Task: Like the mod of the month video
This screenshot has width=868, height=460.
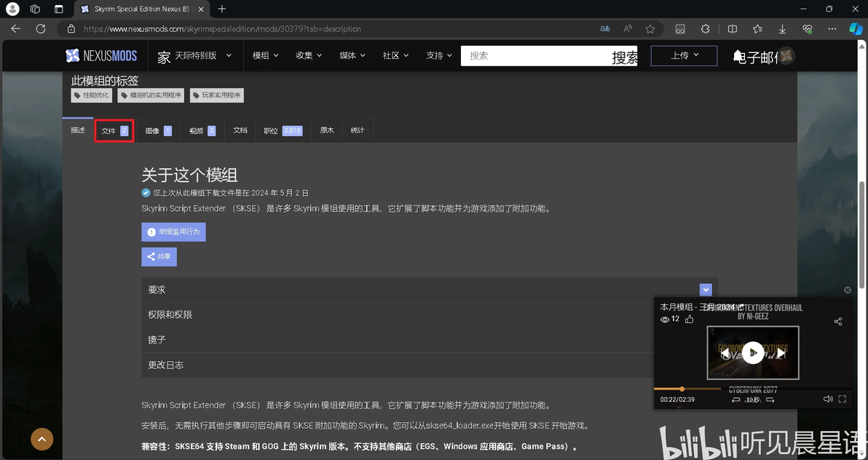Action: [689, 320]
